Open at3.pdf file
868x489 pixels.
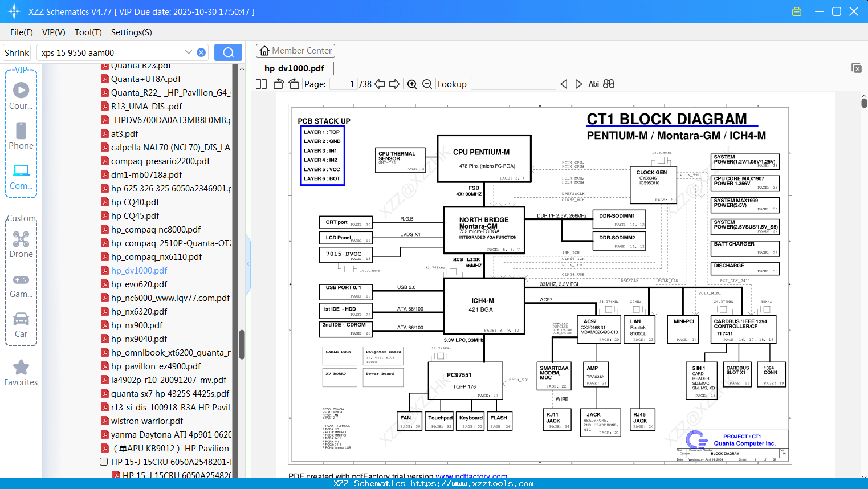pyautogui.click(x=124, y=133)
